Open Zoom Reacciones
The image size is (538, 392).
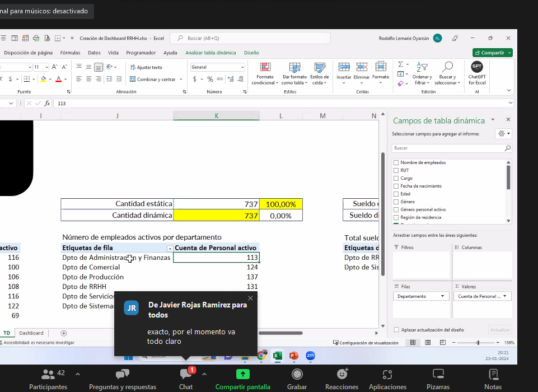(x=342, y=379)
